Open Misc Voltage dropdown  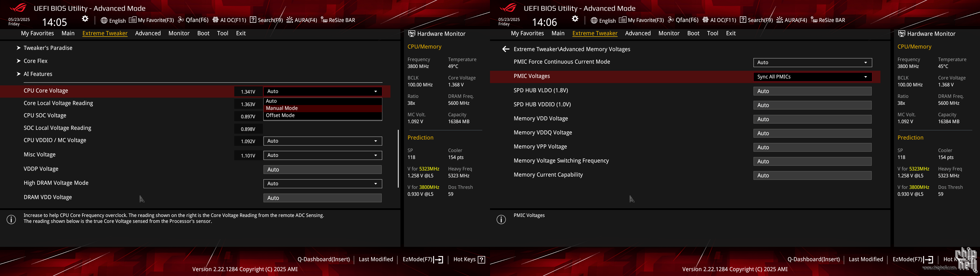tap(323, 156)
